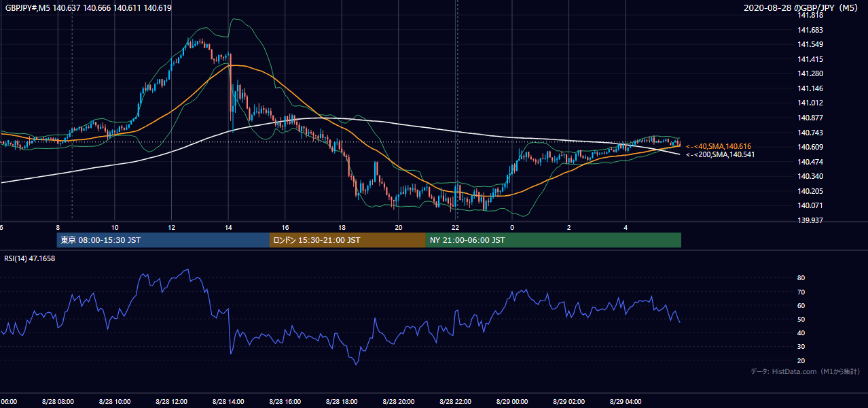
Task: Click hour label 16 under the price chart
Action: [285, 228]
